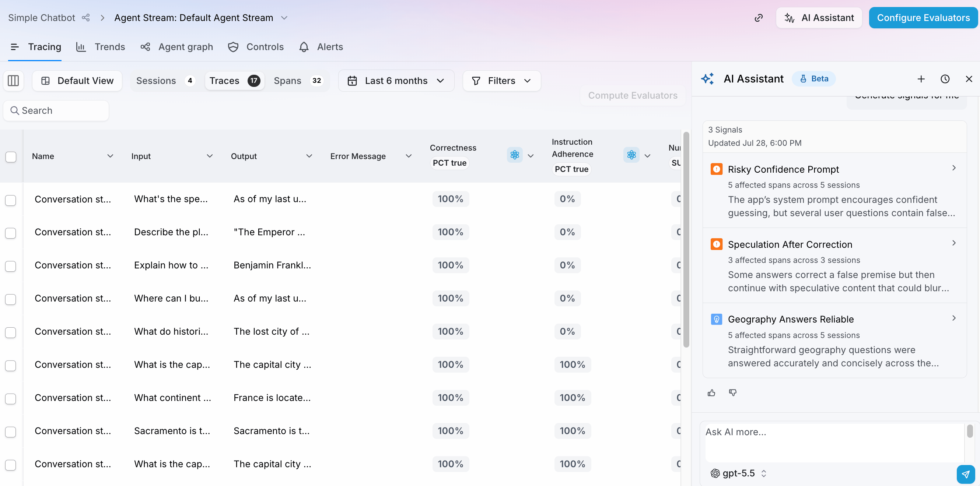
Task: Click the Simple Chatbot breadcrumb link
Action: point(42,18)
